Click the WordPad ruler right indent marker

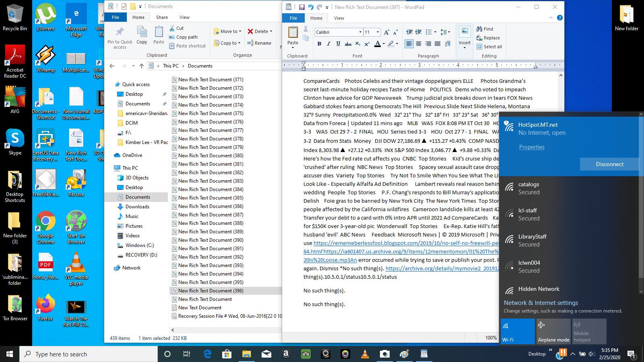(535, 66)
